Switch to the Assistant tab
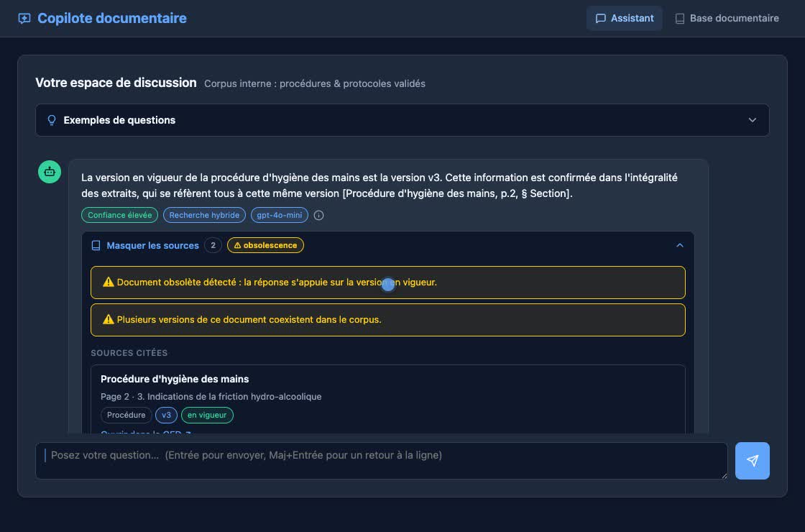Screen dimensions: 805x532 coord(625,19)
